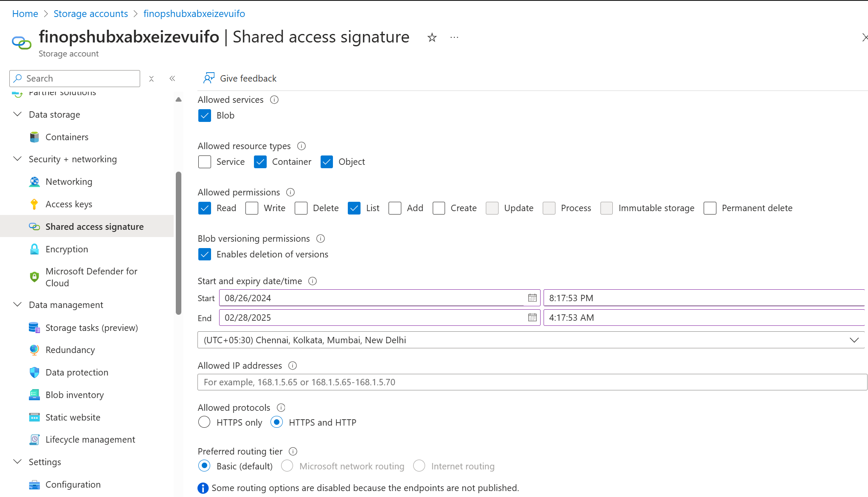Click the Static website icon
Screen dimensions: 868x497
(34, 418)
